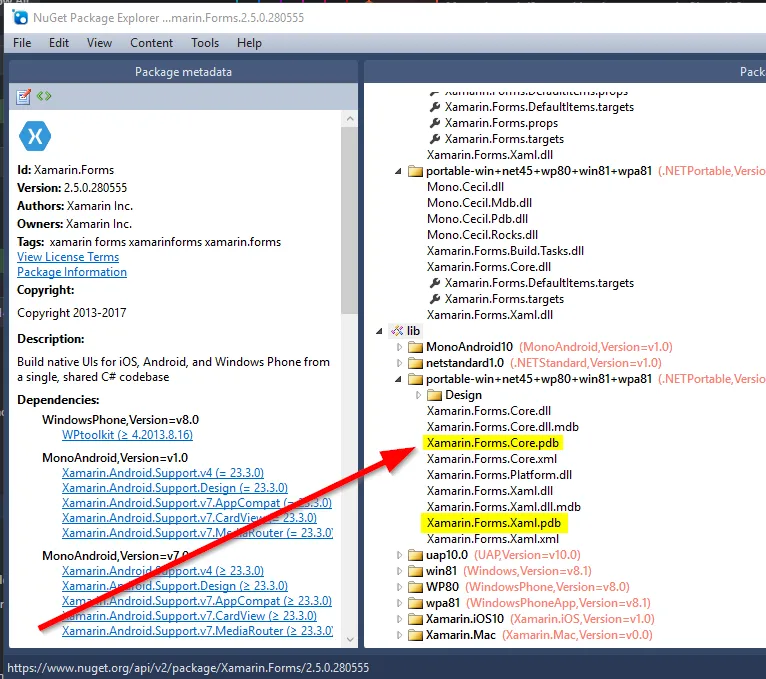
Task: Select Xamarin.Forms.Xaml.pdb file
Action: [x=493, y=523]
